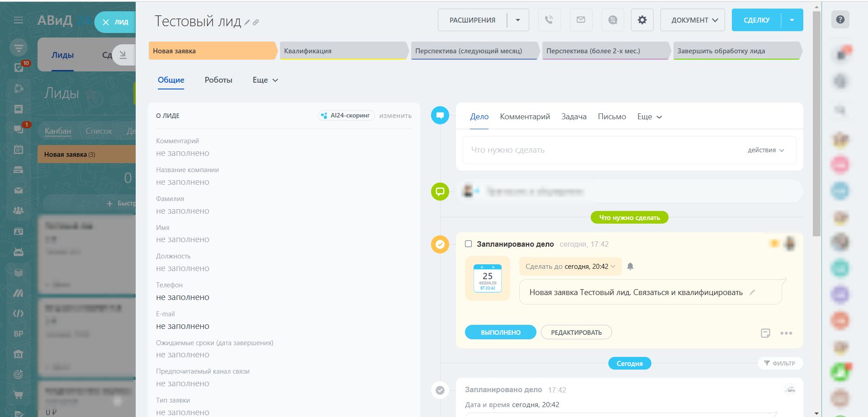
Task: Expand the Еще menu next to Роботы
Action: (x=266, y=80)
